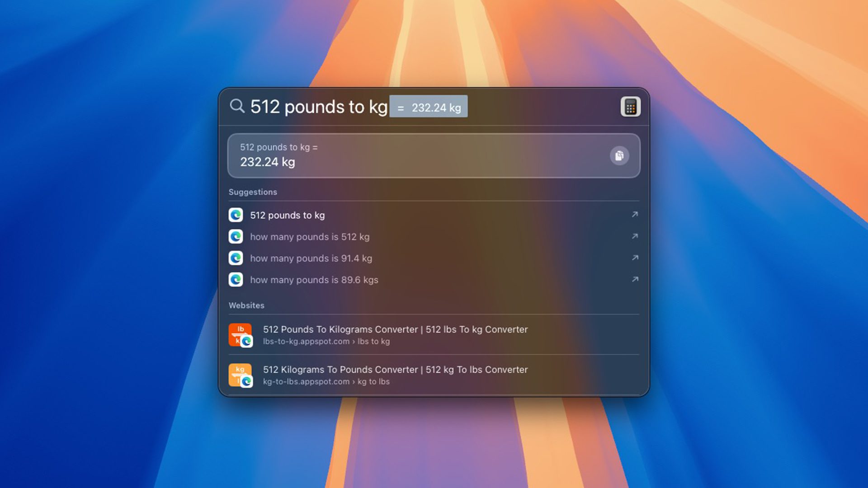Click Edge icon beside 'how many pounds is 512 kg'

point(236,237)
